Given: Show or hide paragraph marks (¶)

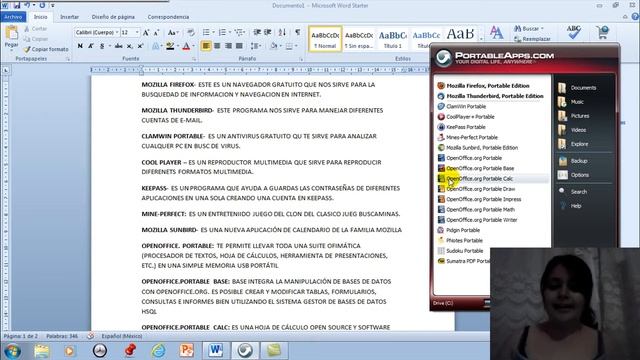Looking at the screenshot, I should coord(298,32).
